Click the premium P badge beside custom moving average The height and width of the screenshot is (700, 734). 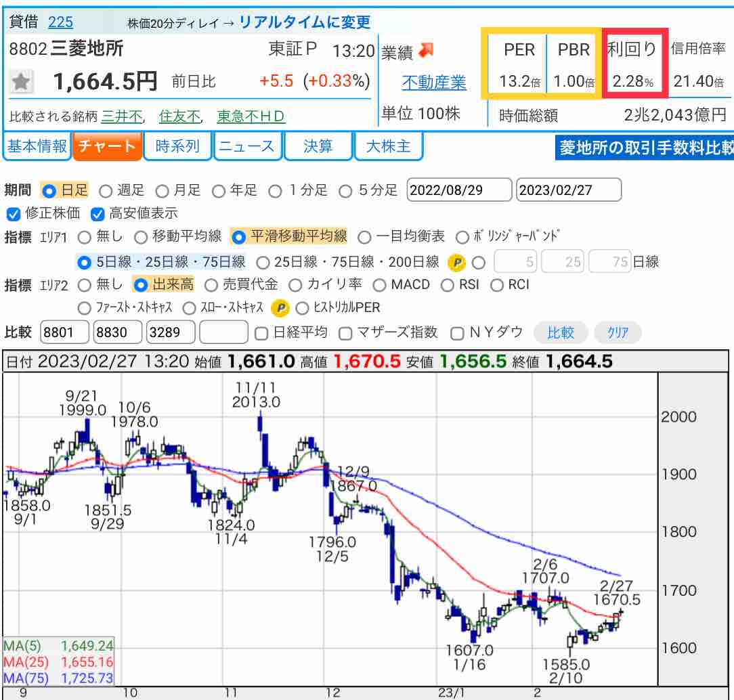coord(456,263)
